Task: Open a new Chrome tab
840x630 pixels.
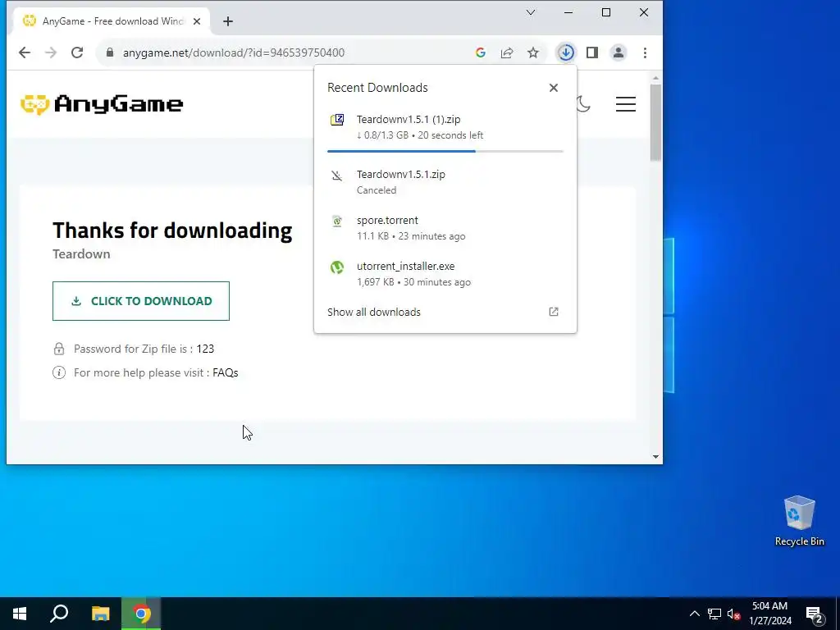Action: click(228, 21)
